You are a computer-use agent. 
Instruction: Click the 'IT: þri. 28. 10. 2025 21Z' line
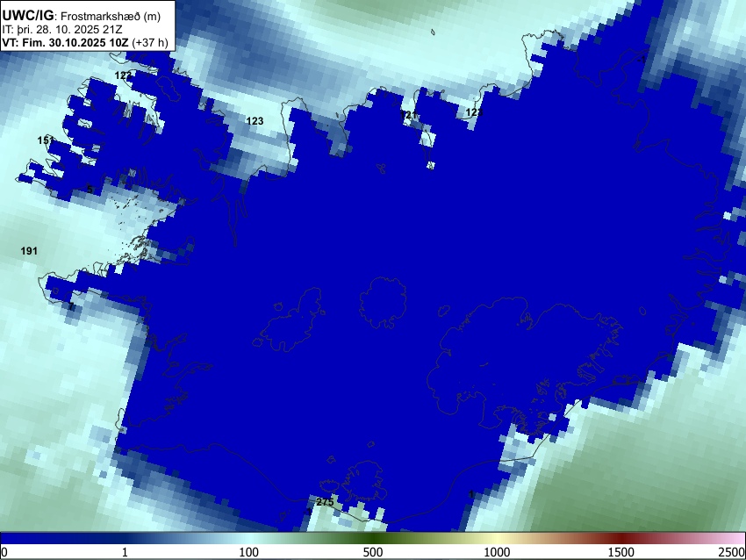pos(62,30)
